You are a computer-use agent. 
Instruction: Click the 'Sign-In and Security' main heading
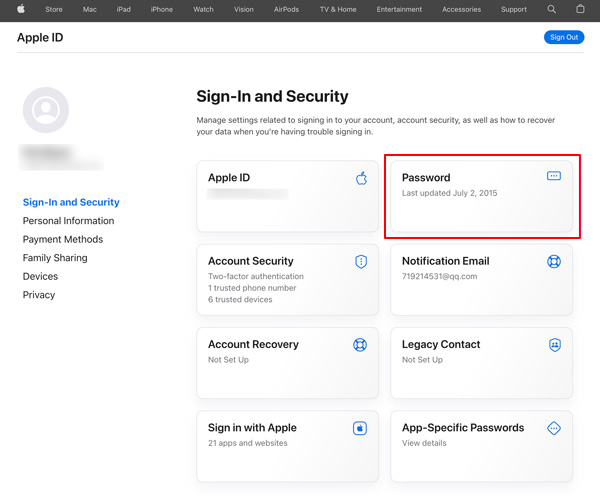[x=272, y=96]
